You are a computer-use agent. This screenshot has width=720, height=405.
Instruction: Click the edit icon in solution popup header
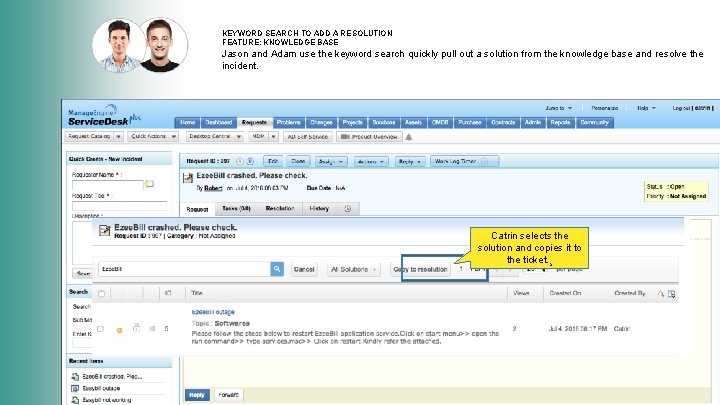[105, 230]
